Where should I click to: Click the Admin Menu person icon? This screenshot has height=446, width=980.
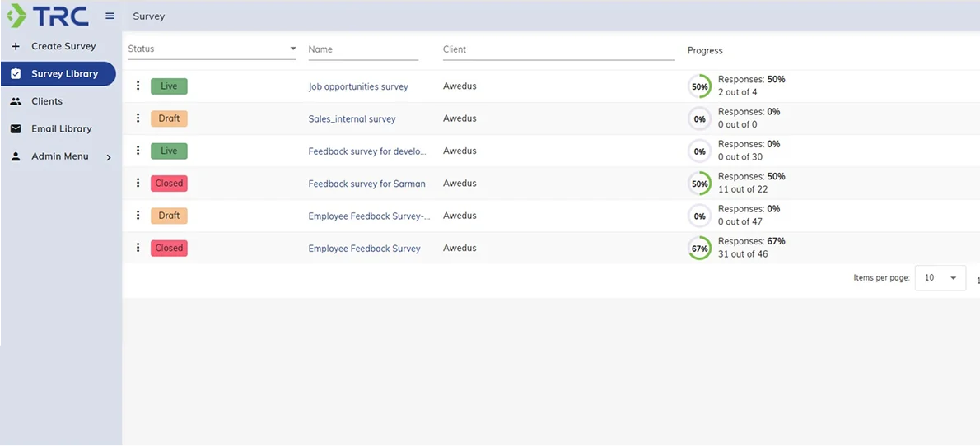(x=16, y=156)
